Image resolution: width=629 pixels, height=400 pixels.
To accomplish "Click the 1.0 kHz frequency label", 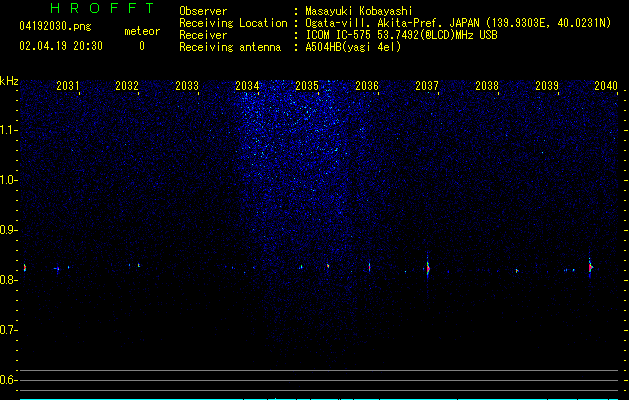I will 8,180.
